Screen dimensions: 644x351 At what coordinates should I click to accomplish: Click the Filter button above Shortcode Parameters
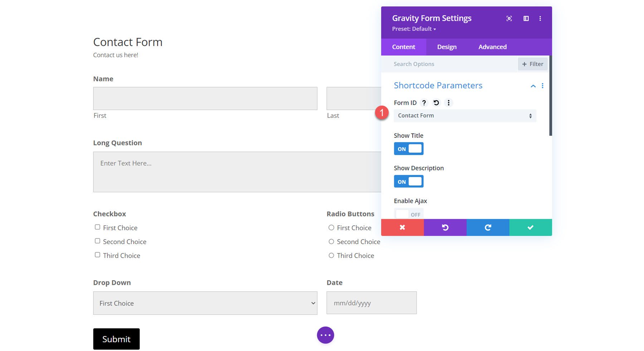point(532,64)
